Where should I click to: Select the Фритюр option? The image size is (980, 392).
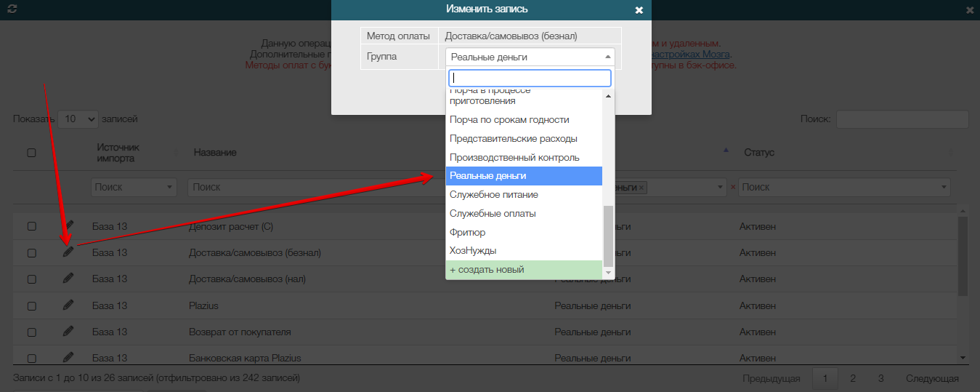524,232
